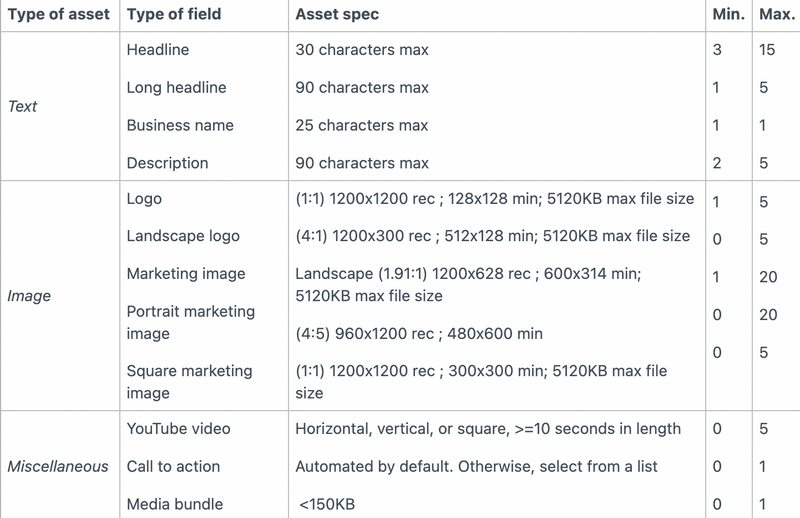The image size is (800, 518).
Task: Click the 'Call to action' row label
Action: [173, 466]
